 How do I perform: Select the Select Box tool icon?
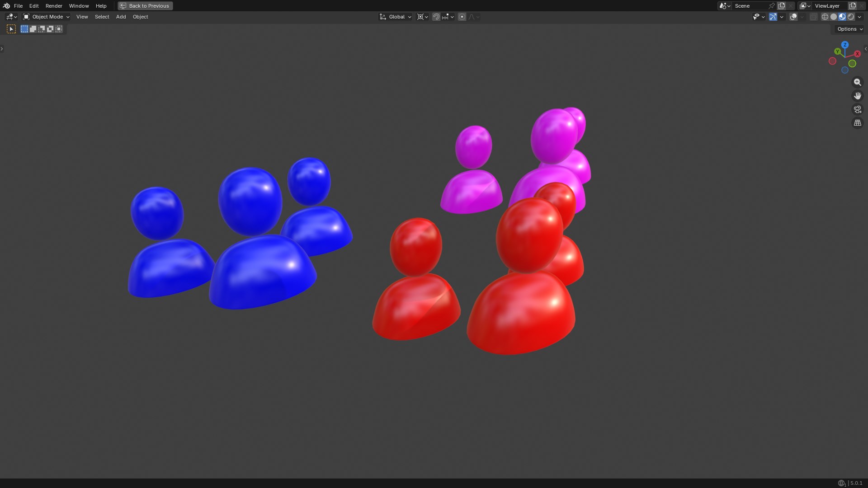tap(11, 29)
